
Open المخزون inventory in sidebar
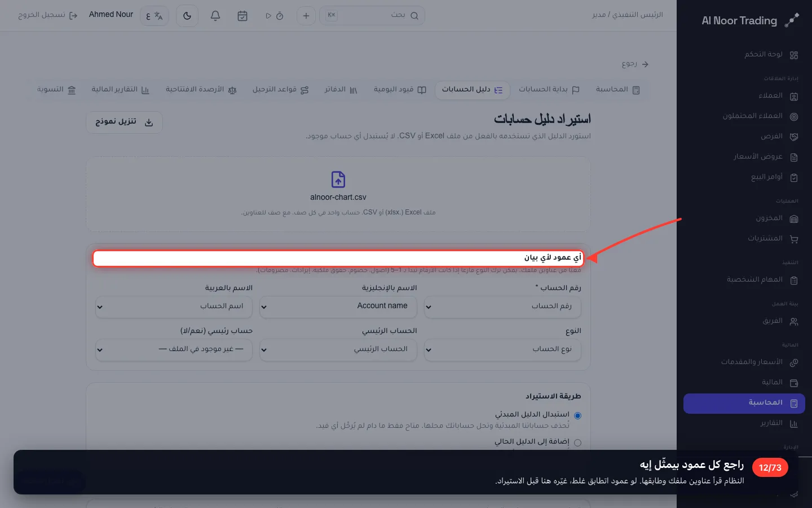pos(744,218)
